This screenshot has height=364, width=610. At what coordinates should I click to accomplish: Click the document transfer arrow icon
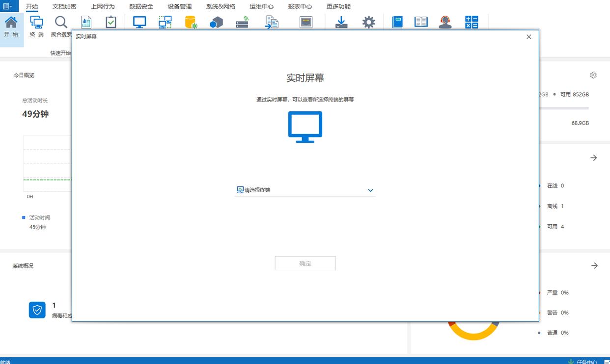[272, 23]
